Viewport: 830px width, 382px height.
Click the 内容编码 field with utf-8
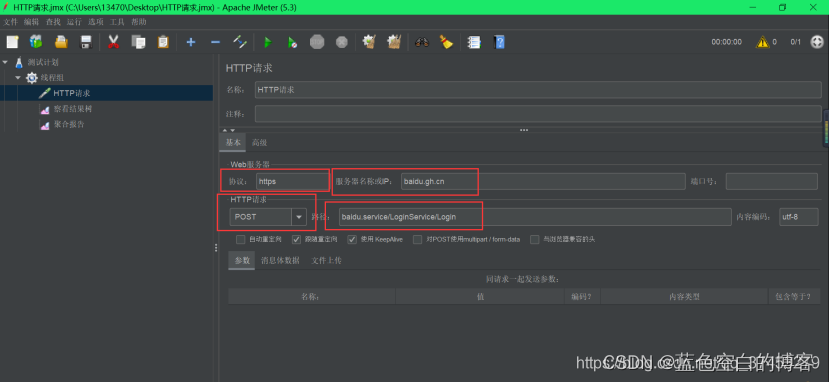tap(798, 217)
